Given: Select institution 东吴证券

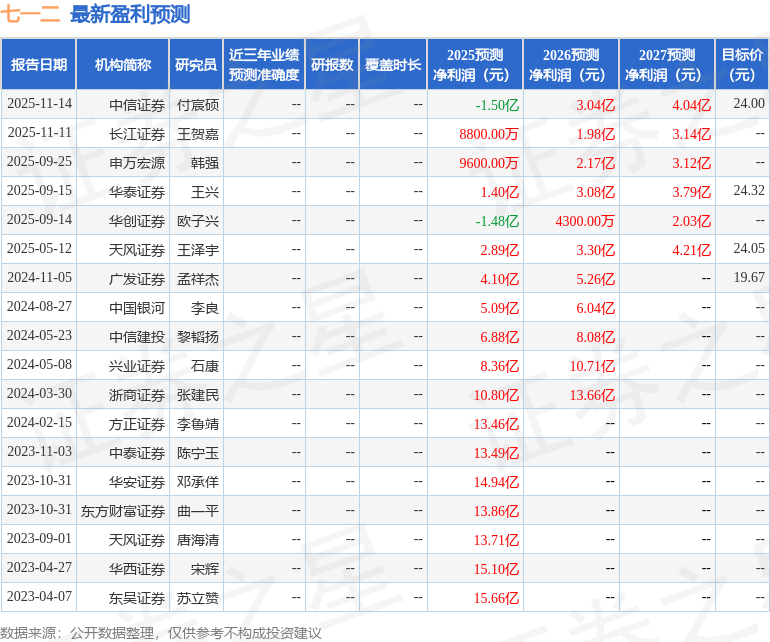Looking at the screenshot, I should click(137, 598).
